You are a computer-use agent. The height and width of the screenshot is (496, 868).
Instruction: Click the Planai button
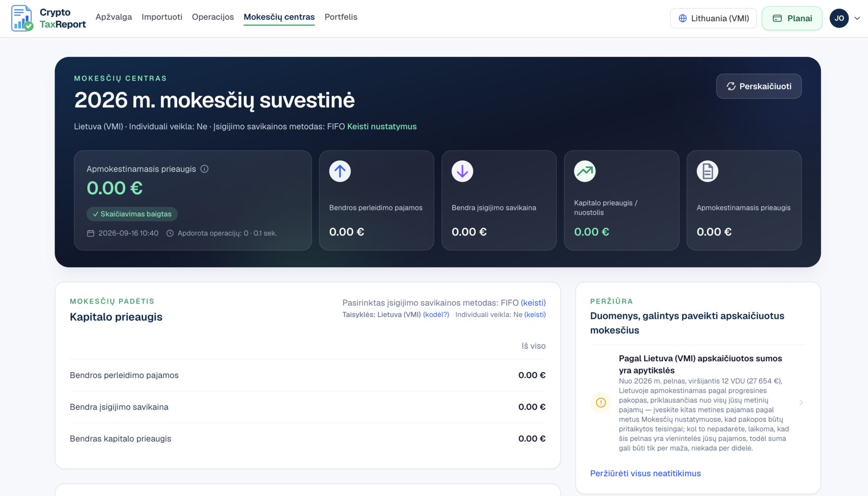tap(792, 18)
